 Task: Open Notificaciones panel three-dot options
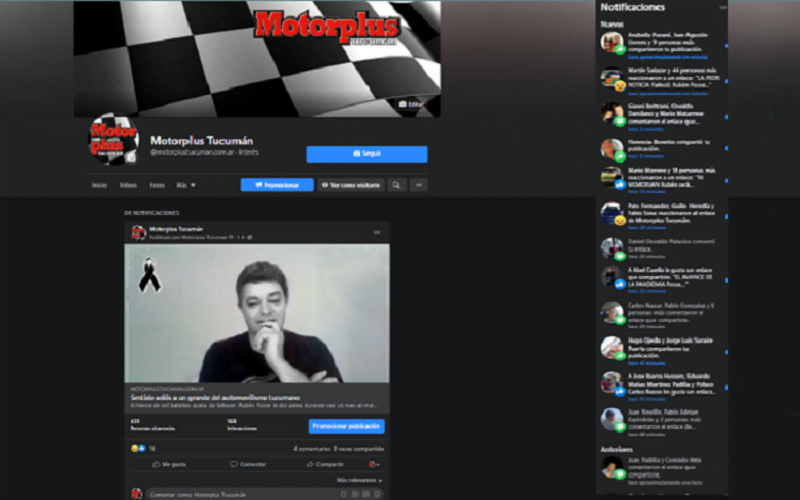[x=722, y=8]
